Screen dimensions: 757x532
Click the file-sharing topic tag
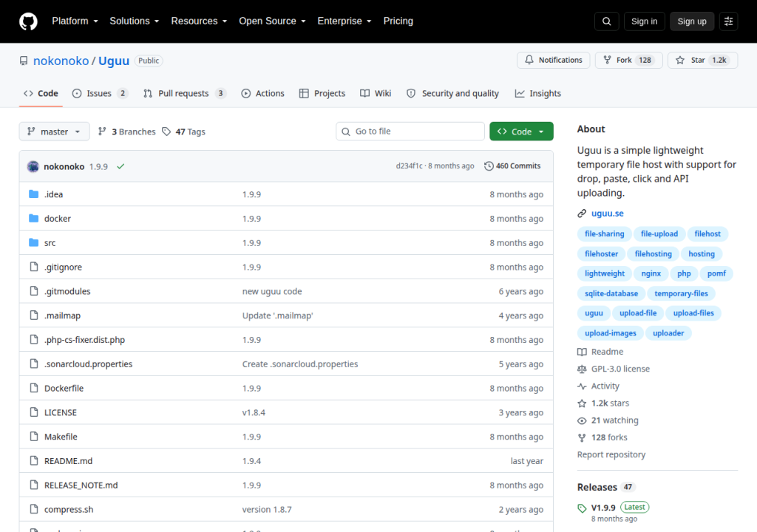[604, 233]
